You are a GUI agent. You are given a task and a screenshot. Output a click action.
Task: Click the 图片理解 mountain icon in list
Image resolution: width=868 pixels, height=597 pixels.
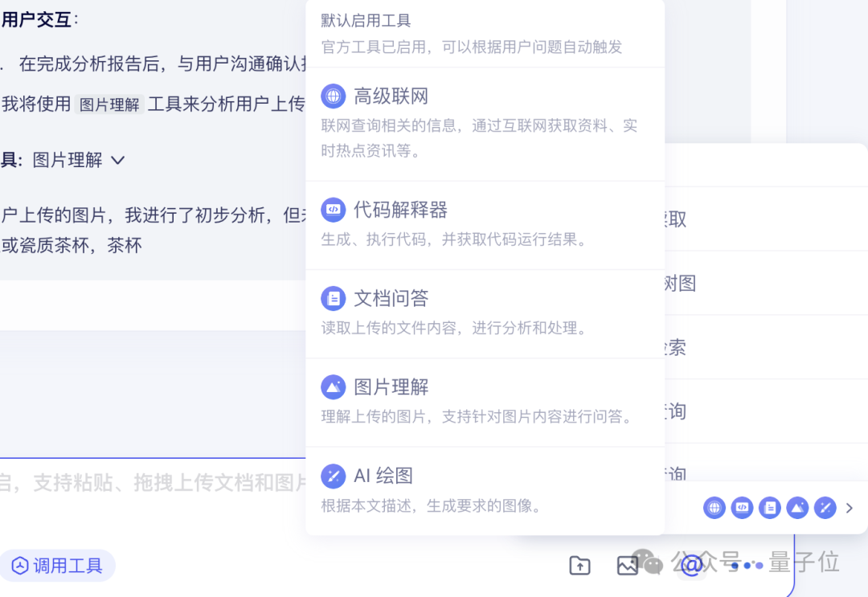pos(334,386)
